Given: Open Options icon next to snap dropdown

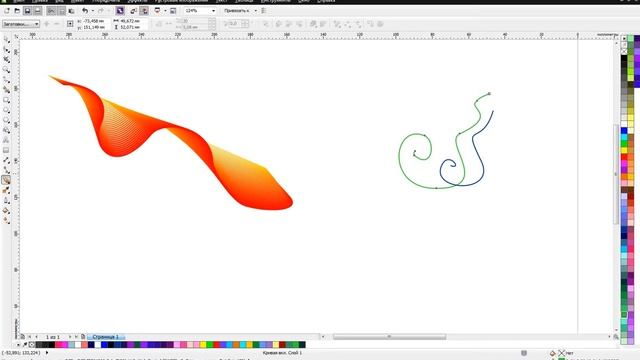Looking at the screenshot, I should 264,11.
